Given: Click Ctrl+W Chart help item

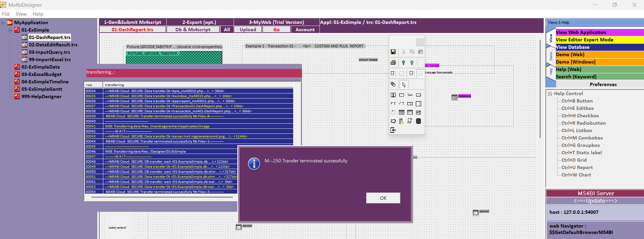Looking at the screenshot, I should (576, 175).
